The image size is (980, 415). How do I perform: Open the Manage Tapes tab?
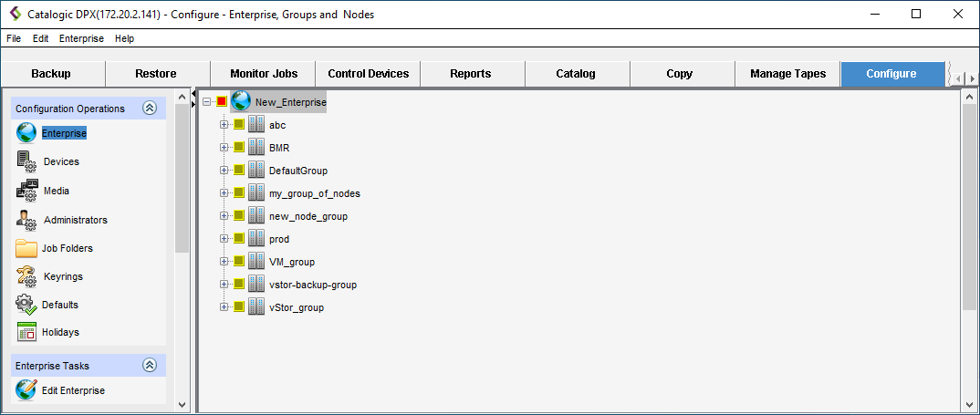pos(787,74)
